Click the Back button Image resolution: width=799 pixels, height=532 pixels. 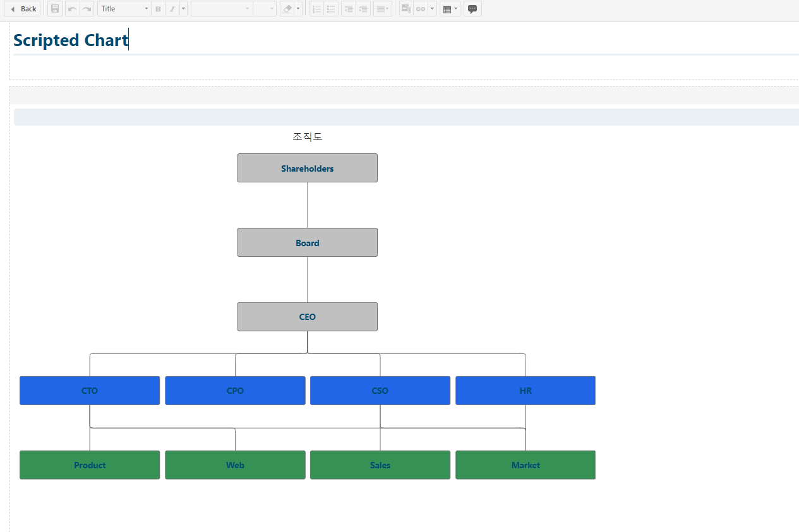[23, 9]
